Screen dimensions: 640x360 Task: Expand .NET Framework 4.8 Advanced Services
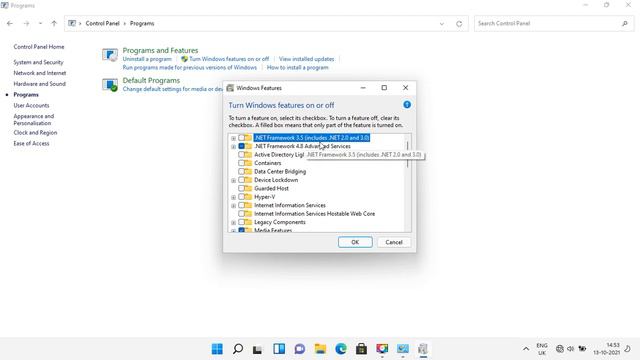pos(233,147)
